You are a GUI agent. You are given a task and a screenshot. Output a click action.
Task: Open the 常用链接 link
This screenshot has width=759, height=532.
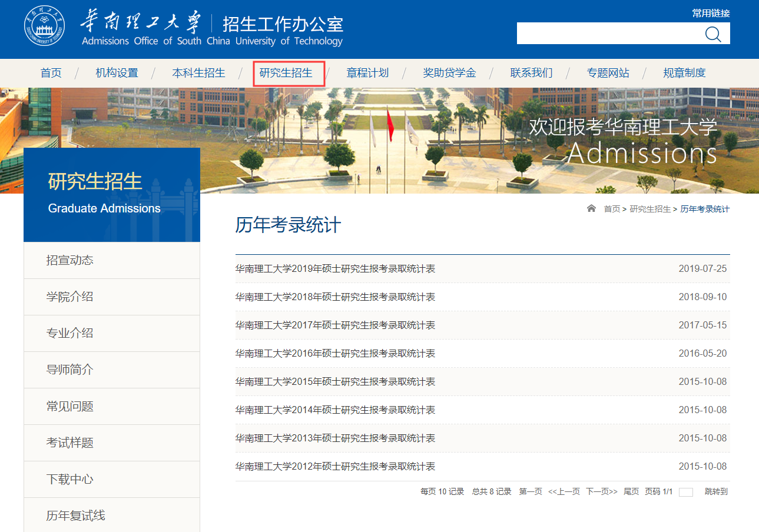(711, 13)
